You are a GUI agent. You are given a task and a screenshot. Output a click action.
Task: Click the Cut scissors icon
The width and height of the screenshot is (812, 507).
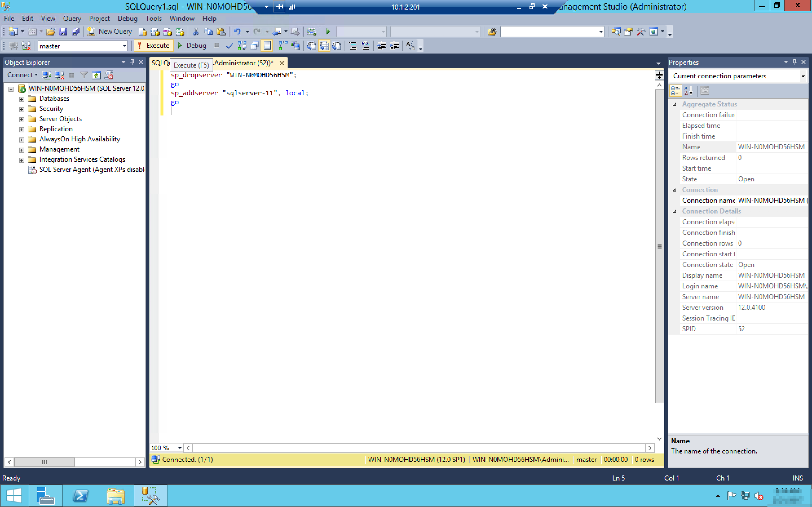click(196, 32)
